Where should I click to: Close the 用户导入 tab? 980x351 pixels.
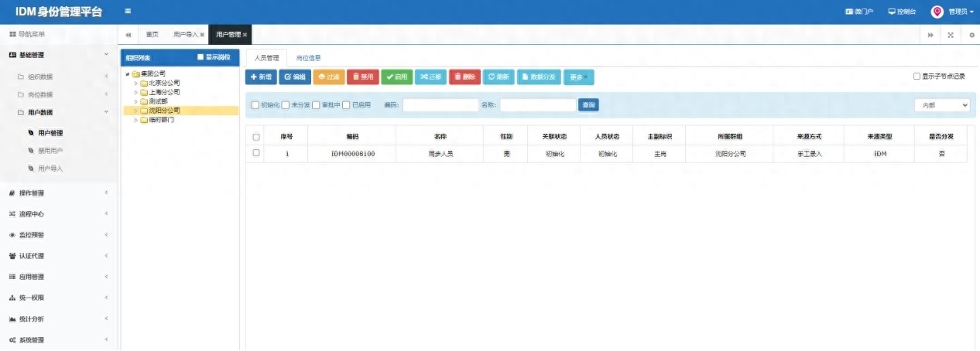click(202, 35)
